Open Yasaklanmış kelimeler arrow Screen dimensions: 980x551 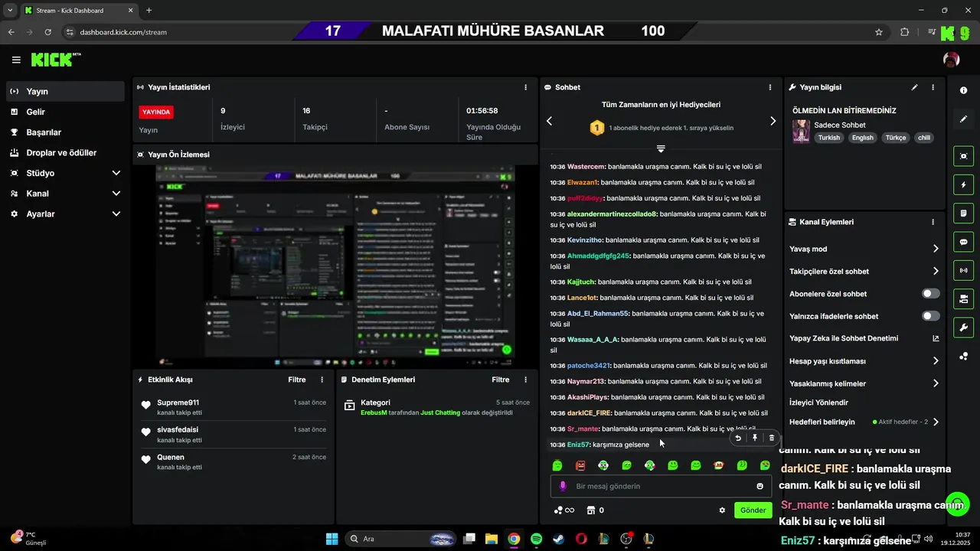[936, 383]
